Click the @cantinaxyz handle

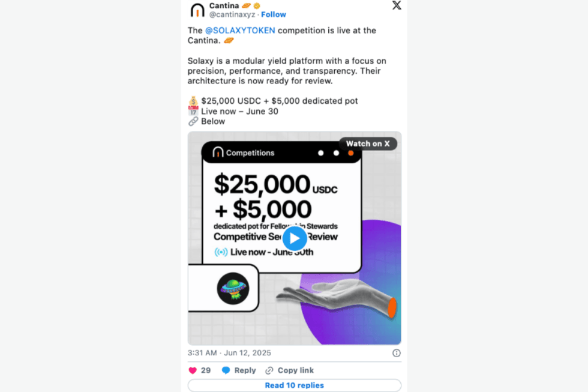pos(232,14)
